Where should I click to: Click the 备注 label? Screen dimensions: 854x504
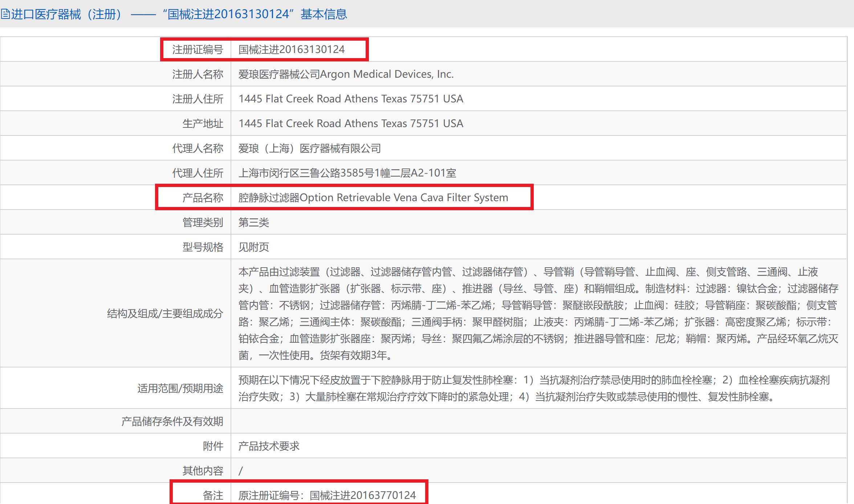click(213, 495)
